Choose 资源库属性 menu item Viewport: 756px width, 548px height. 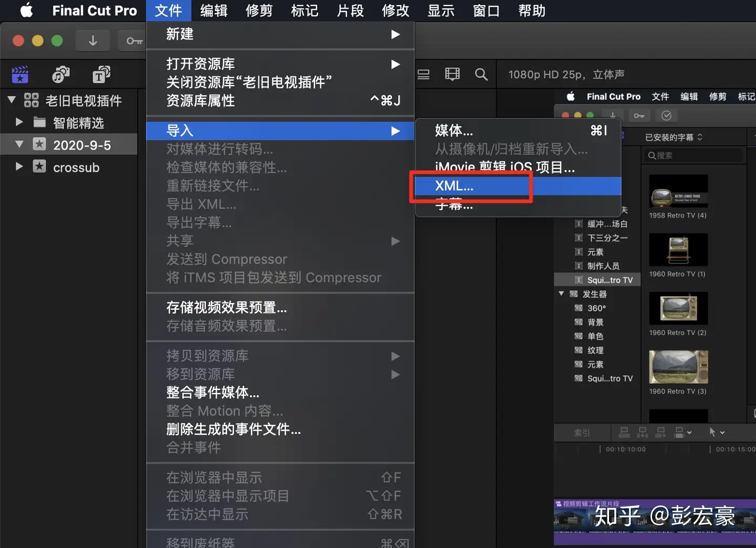tap(280, 100)
